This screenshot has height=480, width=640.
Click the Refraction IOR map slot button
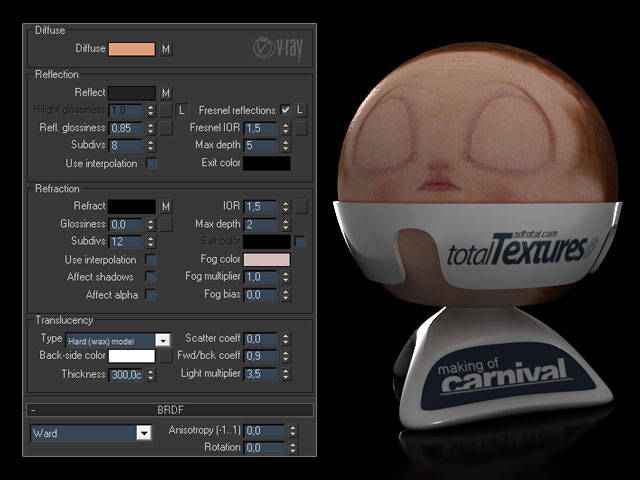301,207
